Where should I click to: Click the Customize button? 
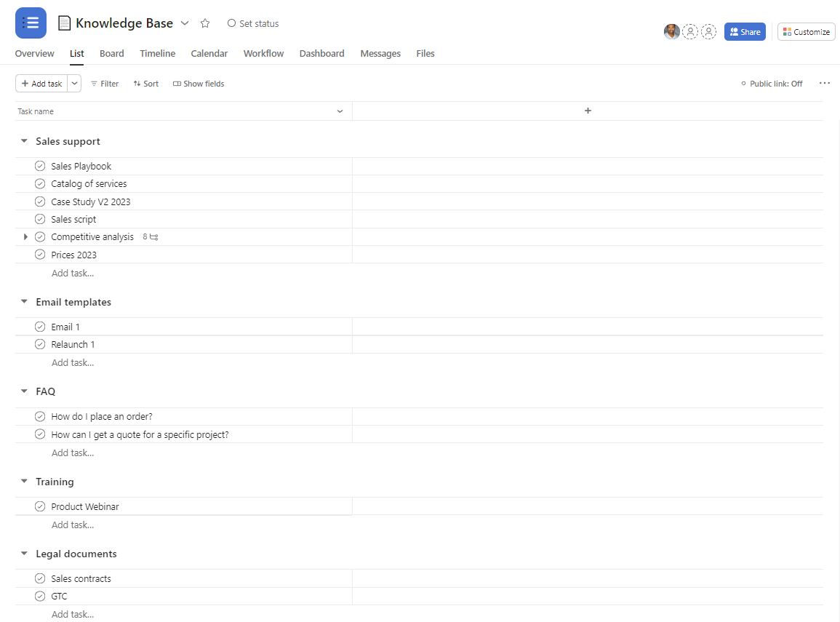(806, 32)
